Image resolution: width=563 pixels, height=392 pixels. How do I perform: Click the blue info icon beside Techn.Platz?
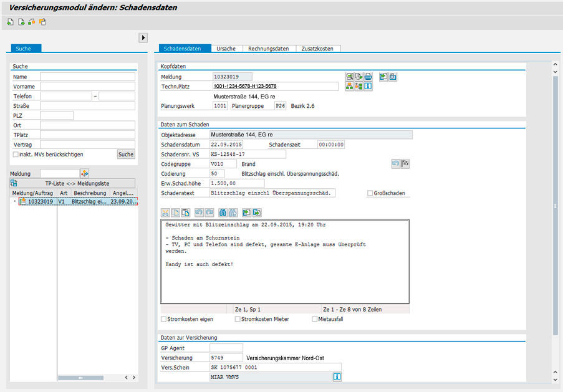click(368, 87)
